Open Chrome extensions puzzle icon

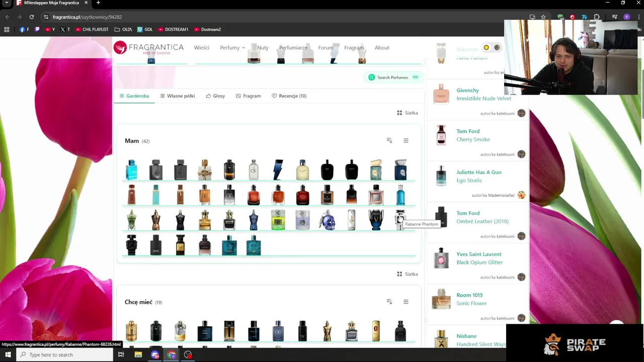(x=597, y=17)
